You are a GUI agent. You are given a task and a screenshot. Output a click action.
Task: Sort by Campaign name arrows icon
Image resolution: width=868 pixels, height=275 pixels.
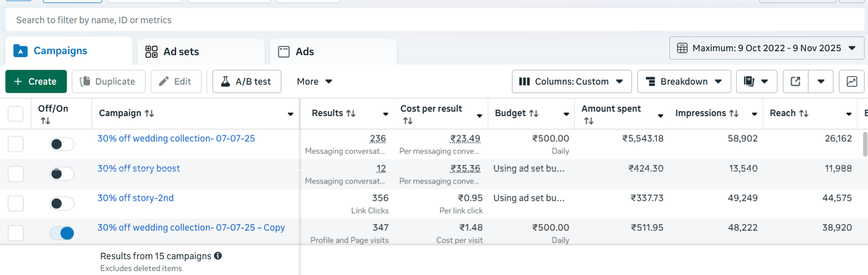tap(150, 113)
